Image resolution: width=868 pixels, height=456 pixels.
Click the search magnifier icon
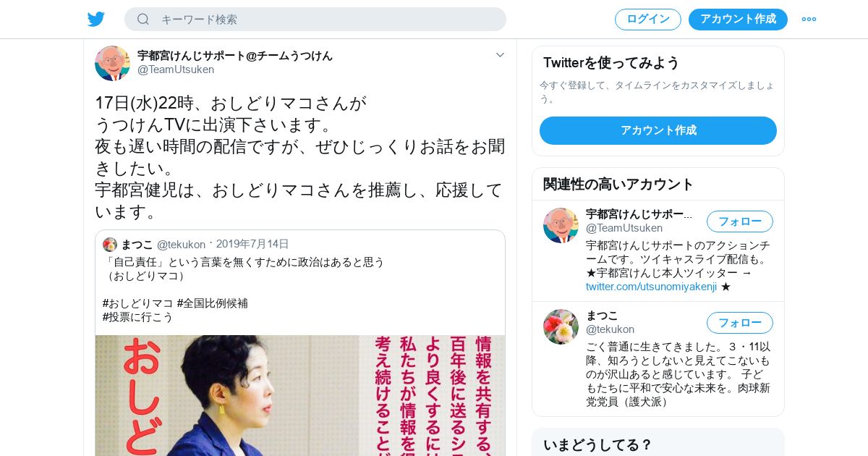coord(143,20)
